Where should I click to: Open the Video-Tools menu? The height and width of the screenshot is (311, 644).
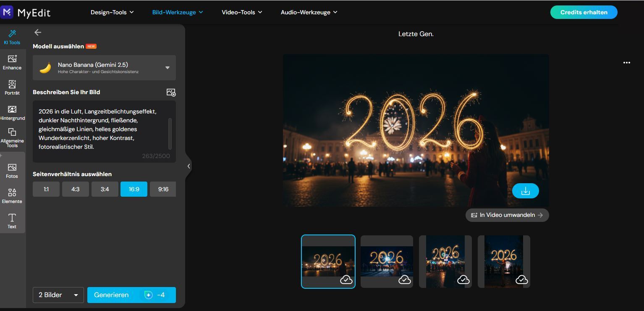click(242, 12)
